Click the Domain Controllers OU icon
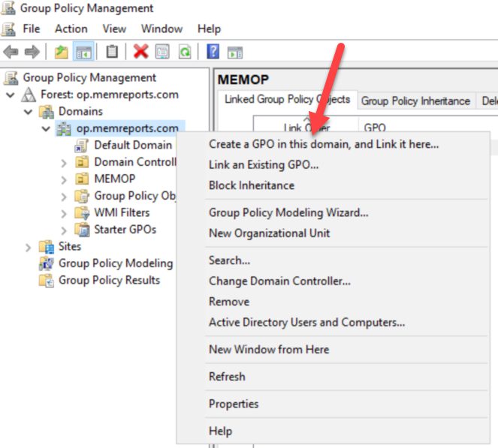The height and width of the screenshot is (448, 498). pyautogui.click(x=82, y=162)
